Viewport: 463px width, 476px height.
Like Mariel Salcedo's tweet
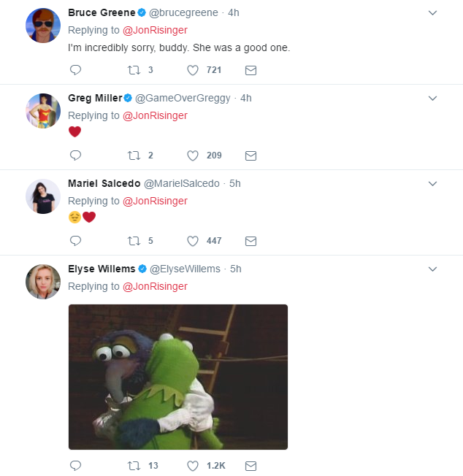[193, 241]
